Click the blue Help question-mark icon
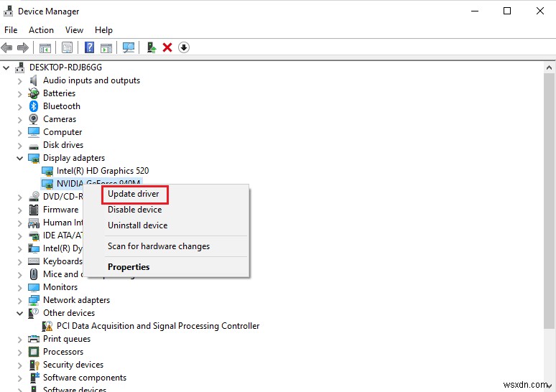Screen dimensions: 556x392 pos(89,47)
